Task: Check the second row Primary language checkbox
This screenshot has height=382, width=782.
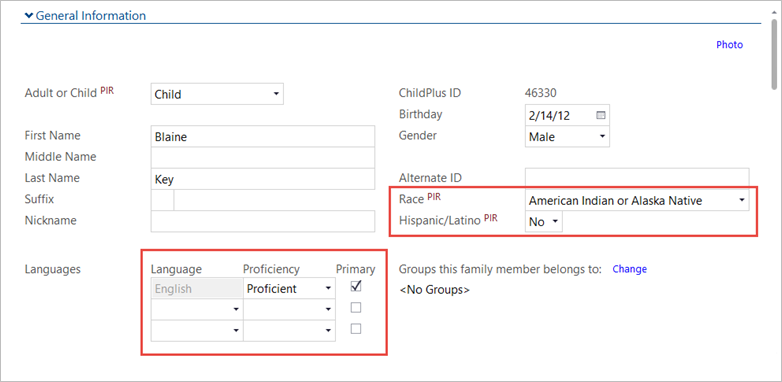Action: coord(356,308)
